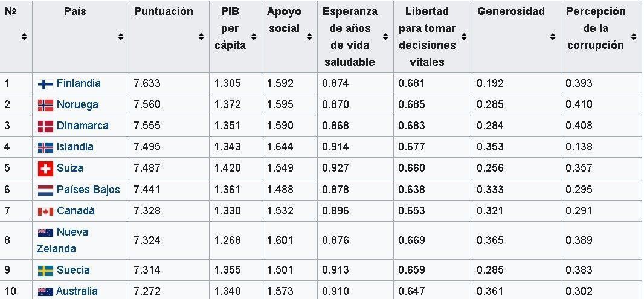Open the Australia link
The height and width of the screenshot is (299, 644).
(77, 291)
